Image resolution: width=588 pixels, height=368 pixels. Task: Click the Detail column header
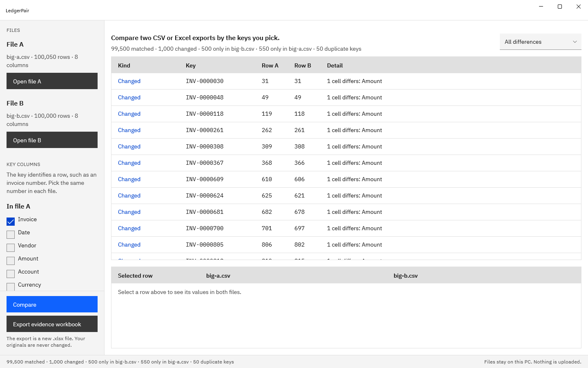[x=335, y=65]
